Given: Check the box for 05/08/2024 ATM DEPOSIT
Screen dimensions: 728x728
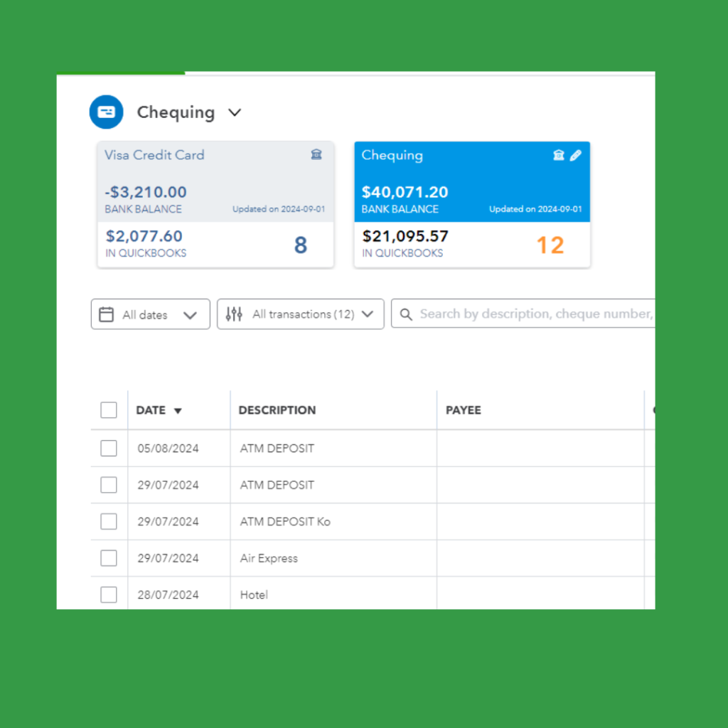Looking at the screenshot, I should pos(109,448).
